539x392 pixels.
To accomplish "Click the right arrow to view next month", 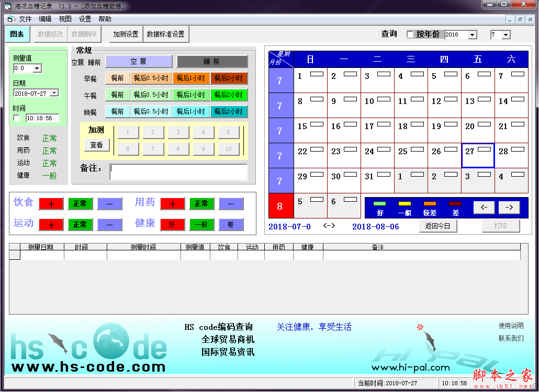I will click(x=509, y=207).
